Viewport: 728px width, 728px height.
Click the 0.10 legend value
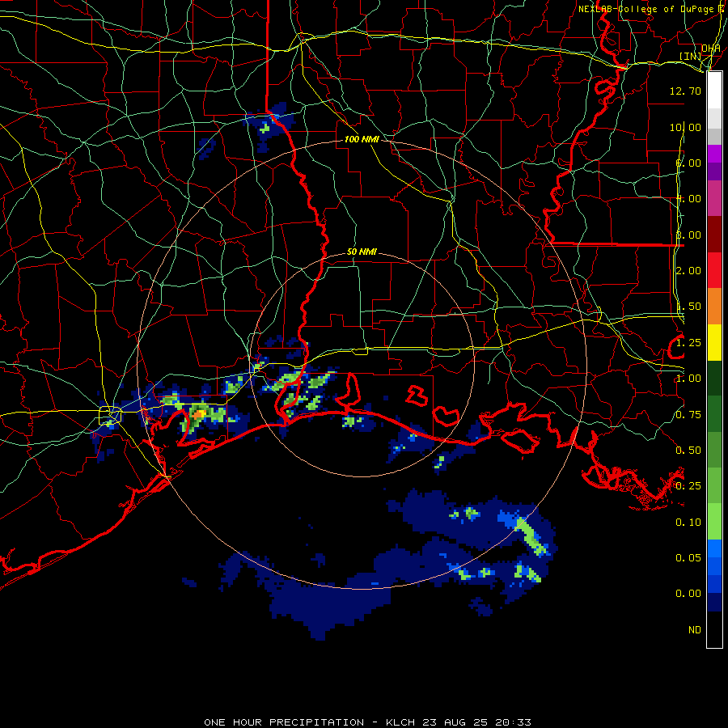pos(688,523)
